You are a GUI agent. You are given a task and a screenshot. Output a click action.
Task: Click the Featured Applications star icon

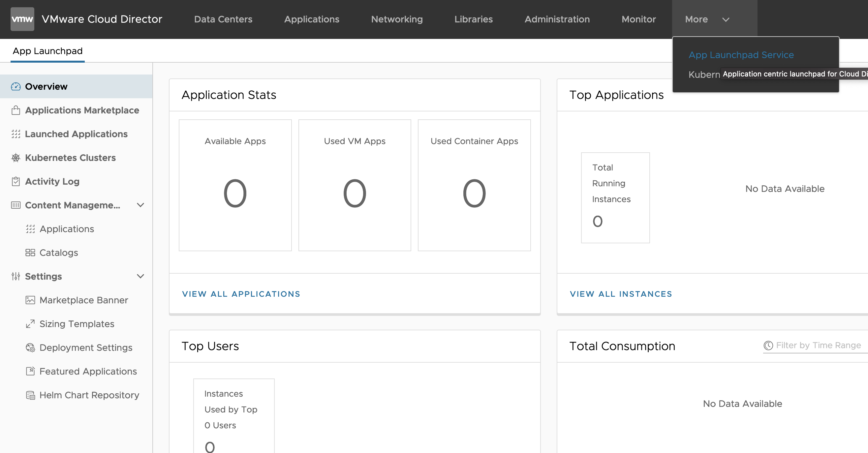(30, 371)
